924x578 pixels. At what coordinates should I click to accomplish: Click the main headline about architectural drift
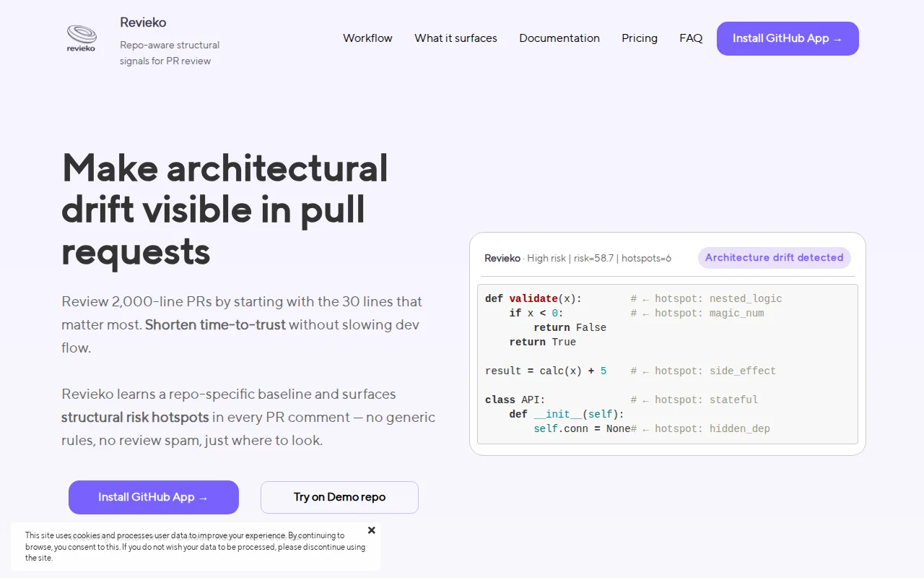pyautogui.click(x=225, y=210)
